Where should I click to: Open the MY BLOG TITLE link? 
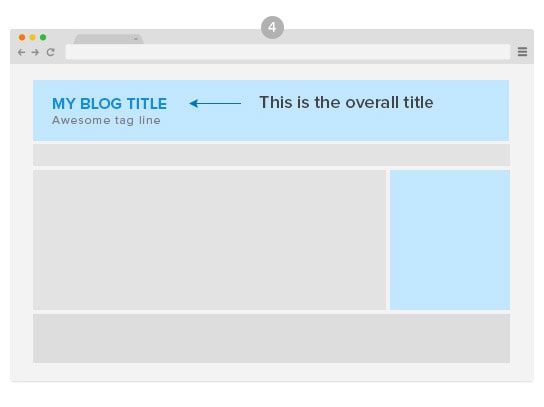click(110, 104)
